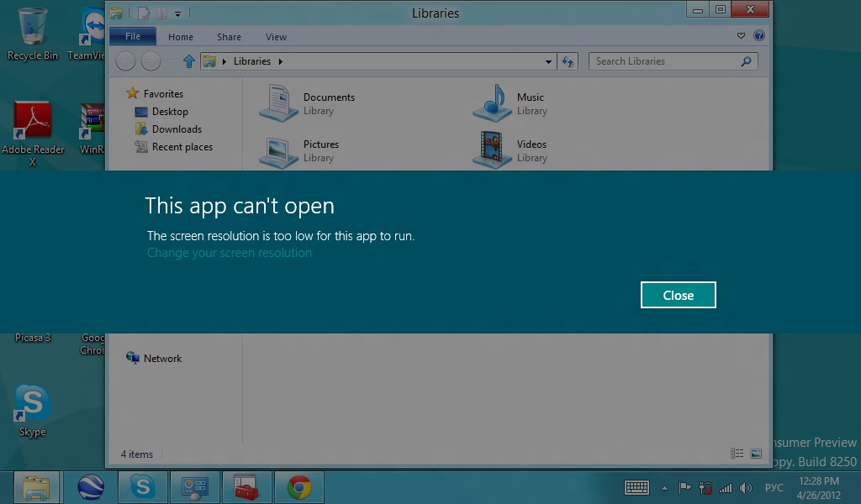Open the File menu tab

pyautogui.click(x=133, y=37)
